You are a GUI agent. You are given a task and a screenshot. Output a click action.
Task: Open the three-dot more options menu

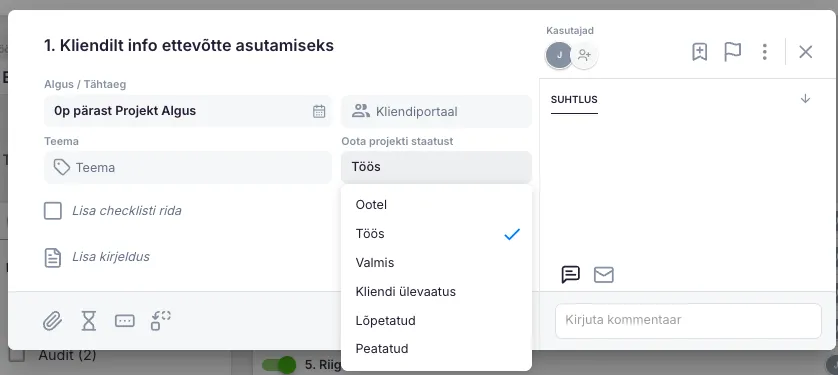click(x=765, y=52)
